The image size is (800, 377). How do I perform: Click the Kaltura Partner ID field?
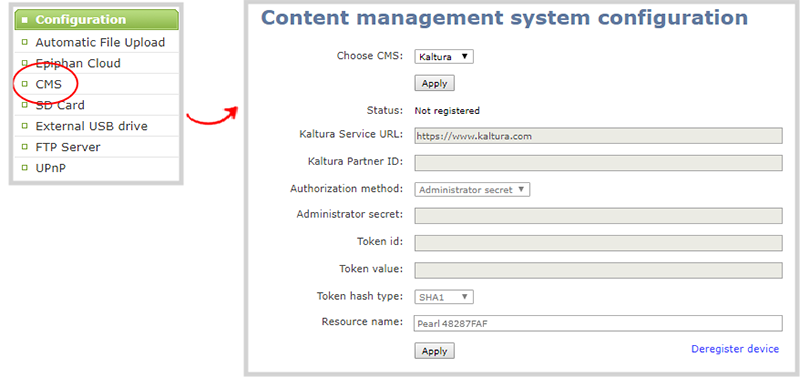[x=598, y=163]
